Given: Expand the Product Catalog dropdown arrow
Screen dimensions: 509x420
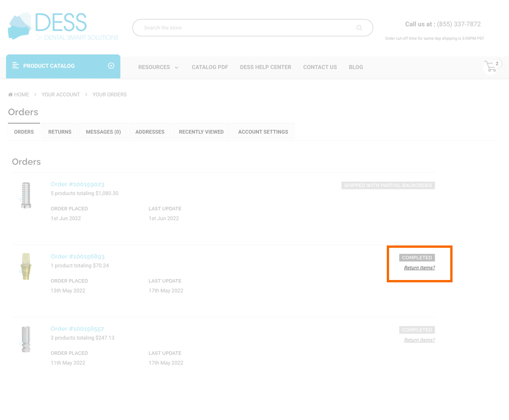Looking at the screenshot, I should click(111, 66).
